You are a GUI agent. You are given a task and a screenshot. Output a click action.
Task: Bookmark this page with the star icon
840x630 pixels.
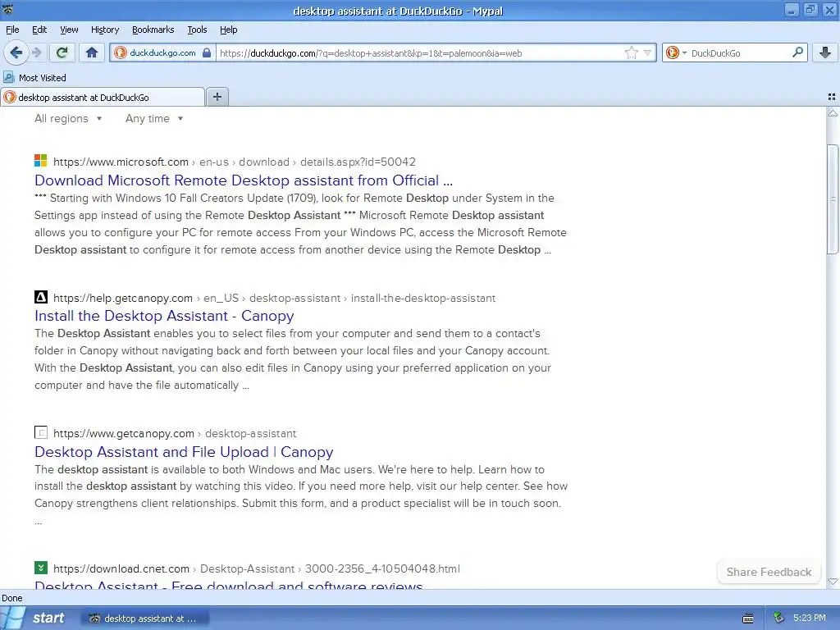click(632, 52)
